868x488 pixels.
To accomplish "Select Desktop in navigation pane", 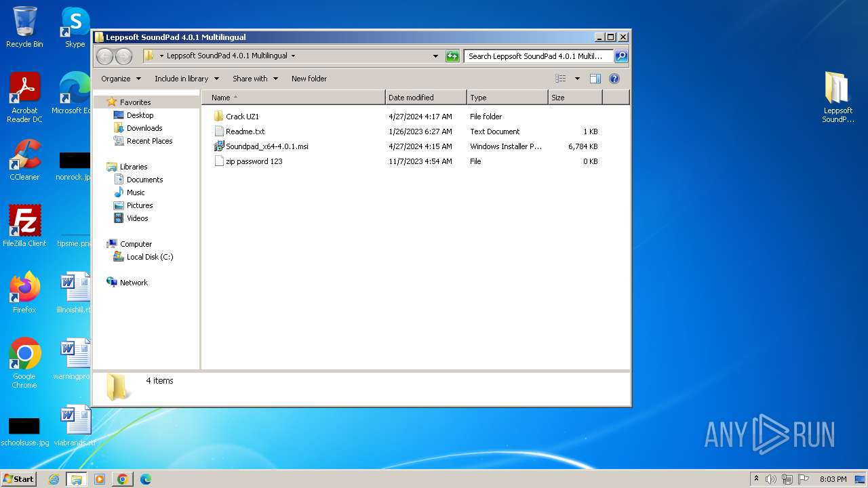I will coord(140,115).
